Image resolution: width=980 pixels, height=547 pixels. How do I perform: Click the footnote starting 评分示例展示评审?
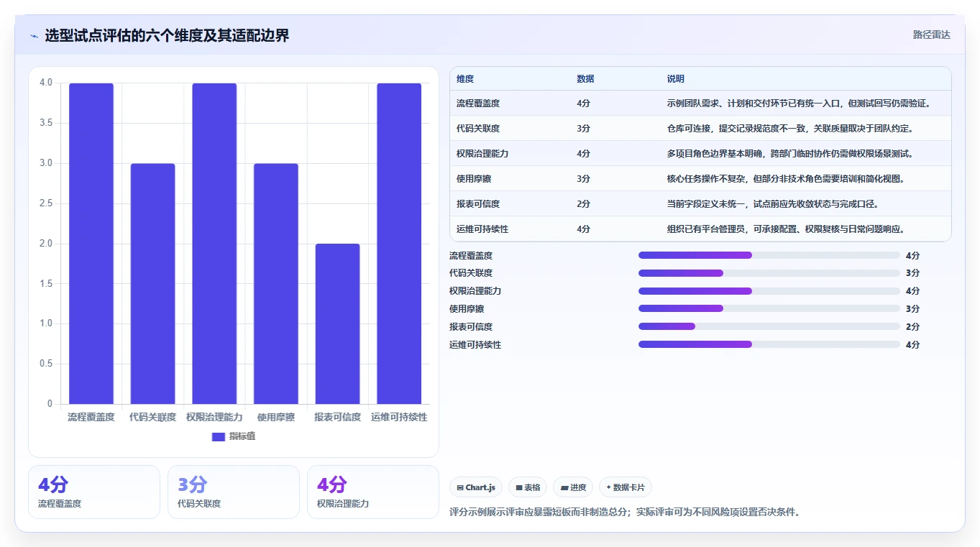pos(625,512)
